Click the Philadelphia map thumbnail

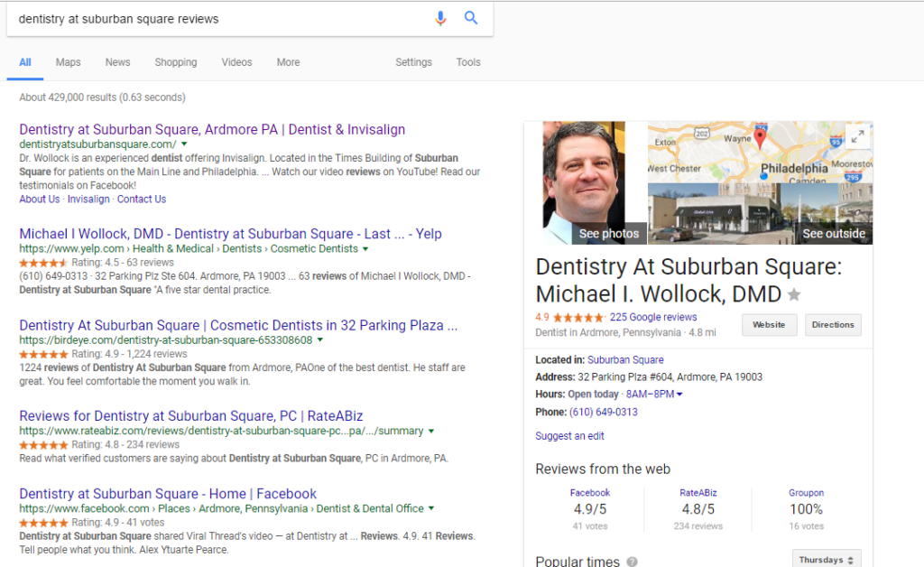760,152
